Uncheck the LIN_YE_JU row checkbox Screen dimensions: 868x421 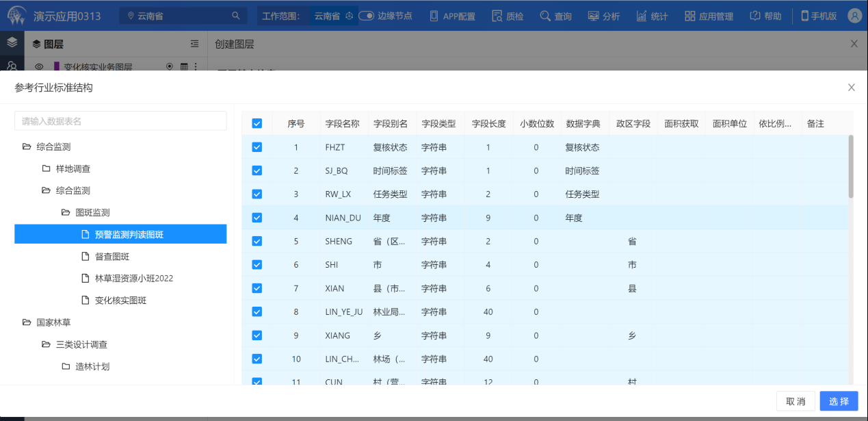point(257,311)
